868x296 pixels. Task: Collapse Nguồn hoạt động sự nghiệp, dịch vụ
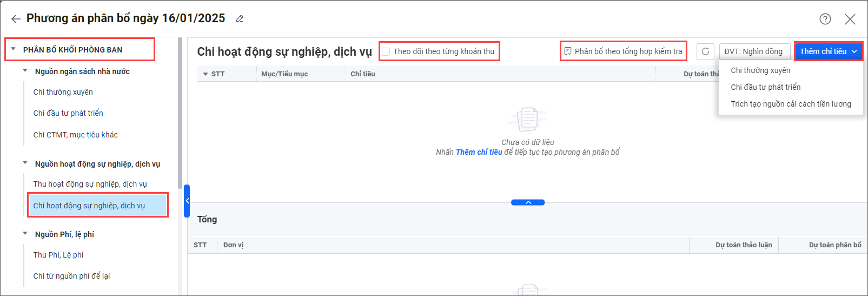point(25,163)
